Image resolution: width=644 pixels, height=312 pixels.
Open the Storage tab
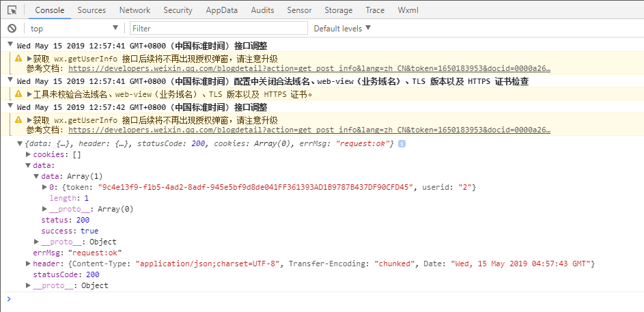tap(339, 10)
